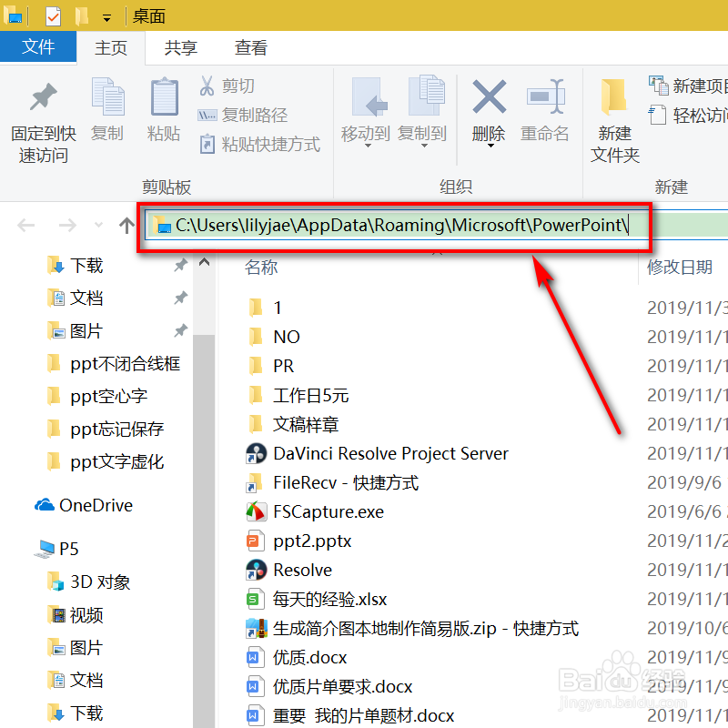Click the Copy (复制) ribbon icon

[107, 96]
